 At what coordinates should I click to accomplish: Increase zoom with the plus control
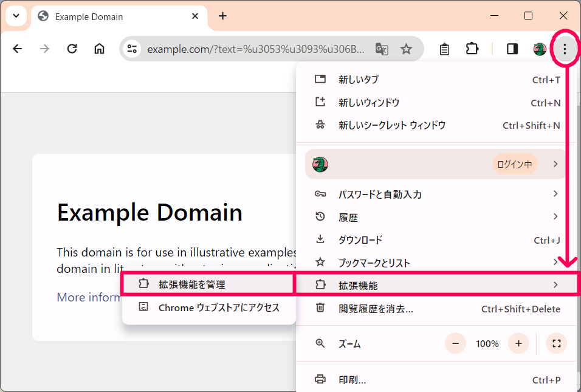tap(518, 343)
